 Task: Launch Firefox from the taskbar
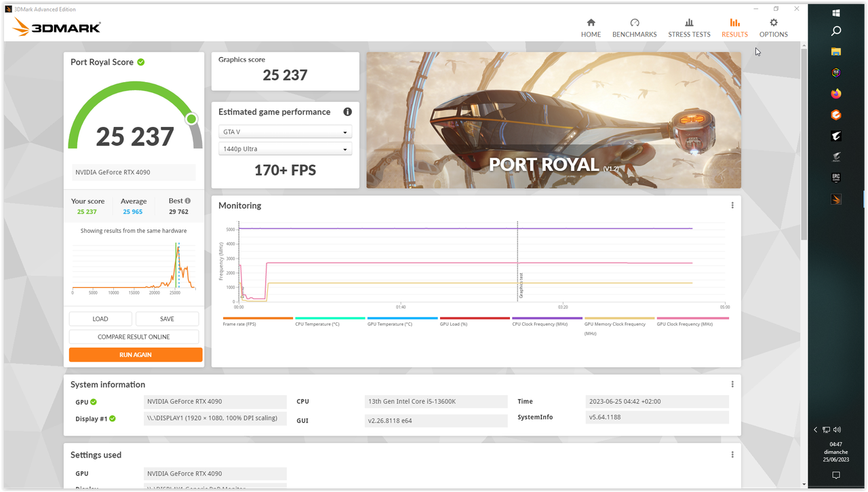click(836, 94)
